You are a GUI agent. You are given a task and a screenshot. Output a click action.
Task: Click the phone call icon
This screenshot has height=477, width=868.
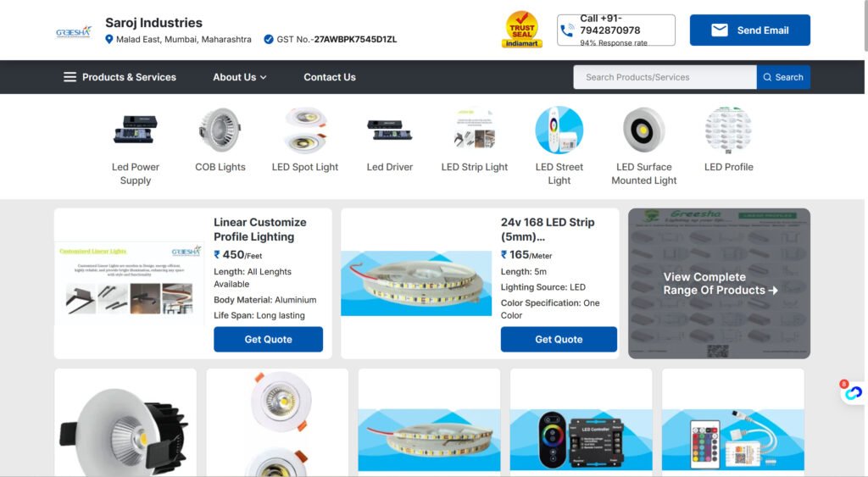coord(567,31)
